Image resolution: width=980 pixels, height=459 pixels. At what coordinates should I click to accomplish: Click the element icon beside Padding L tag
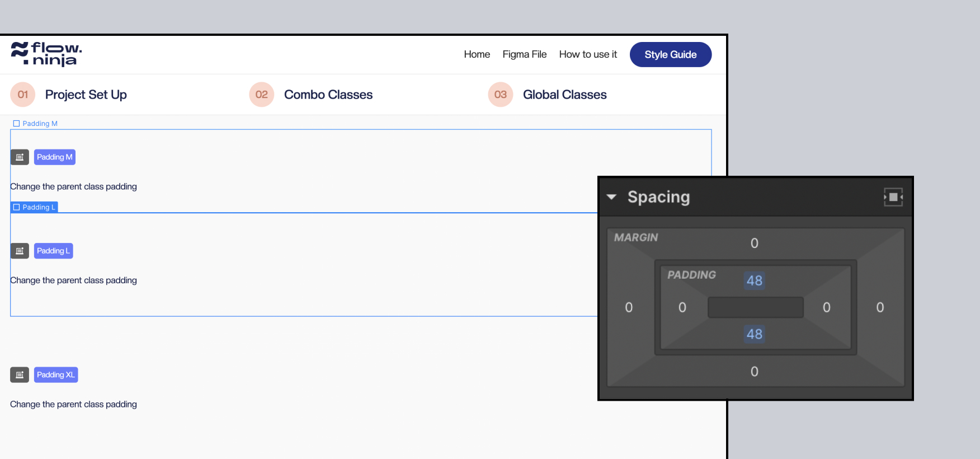pos(20,251)
